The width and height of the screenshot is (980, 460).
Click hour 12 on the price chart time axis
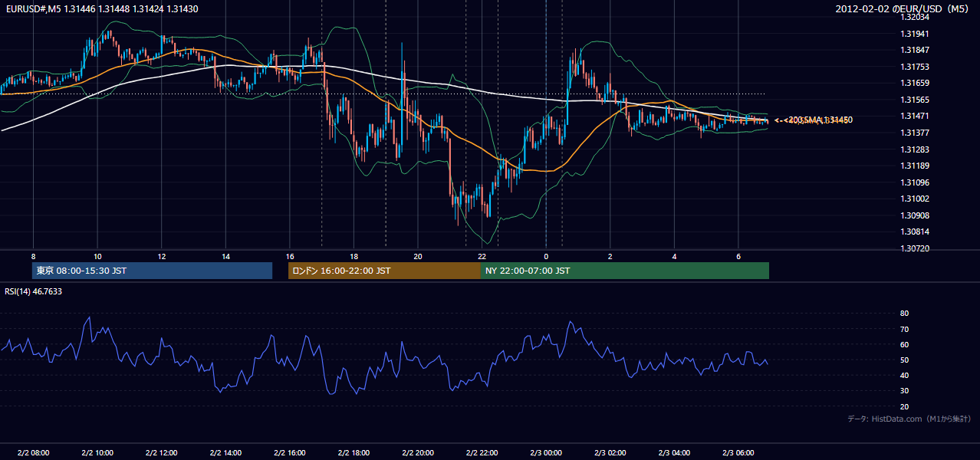161,256
